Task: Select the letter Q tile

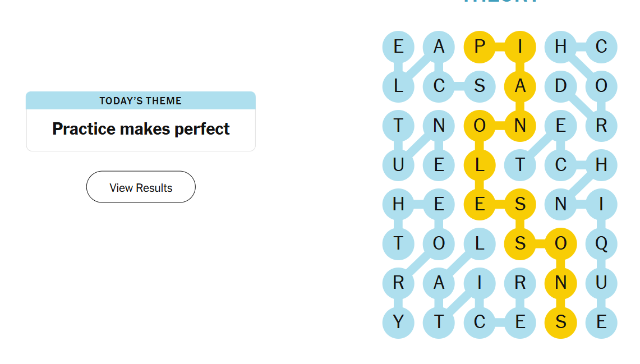Action: [x=601, y=244]
